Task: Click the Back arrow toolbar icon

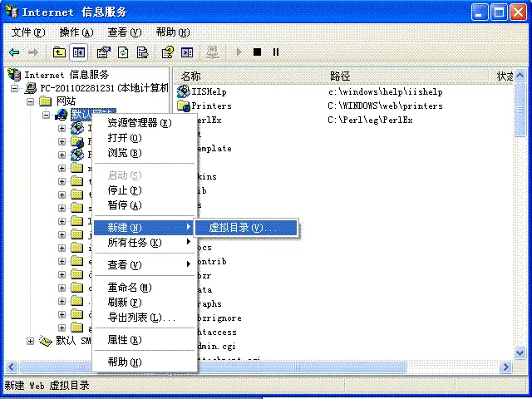Action: point(14,52)
